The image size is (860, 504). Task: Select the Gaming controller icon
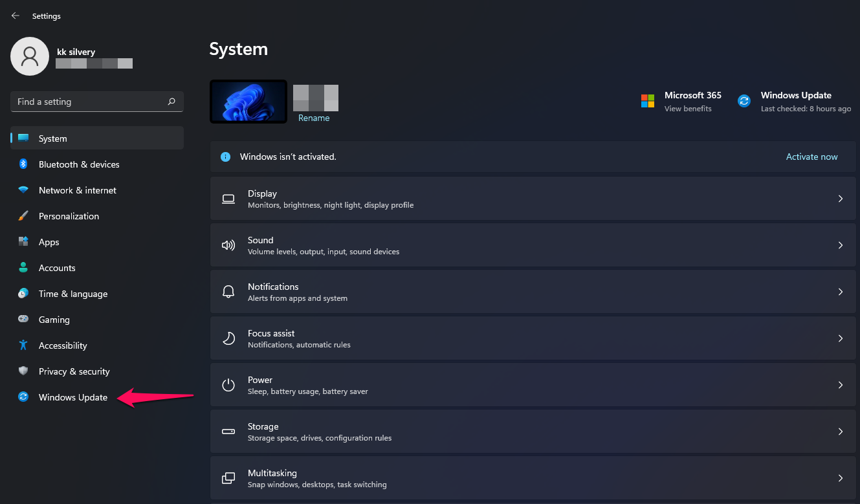point(23,320)
